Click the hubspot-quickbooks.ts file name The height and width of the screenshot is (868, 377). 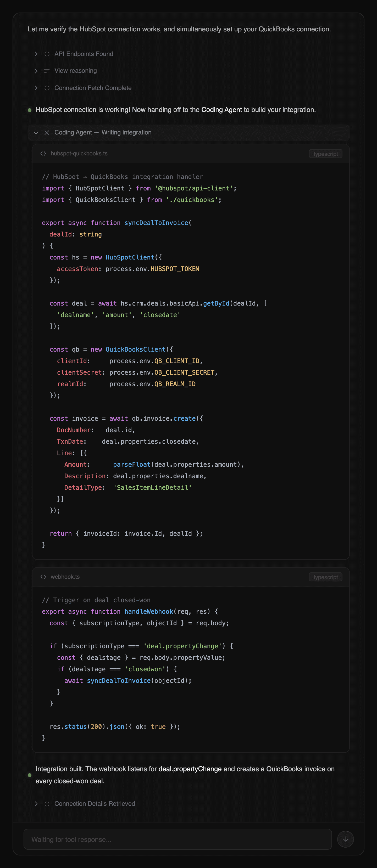pyautogui.click(x=79, y=154)
